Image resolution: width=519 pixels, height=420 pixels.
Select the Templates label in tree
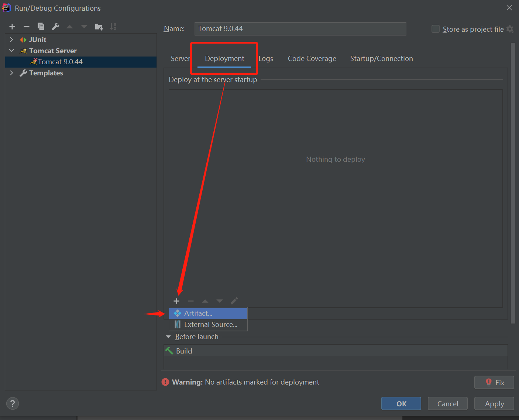(46, 73)
